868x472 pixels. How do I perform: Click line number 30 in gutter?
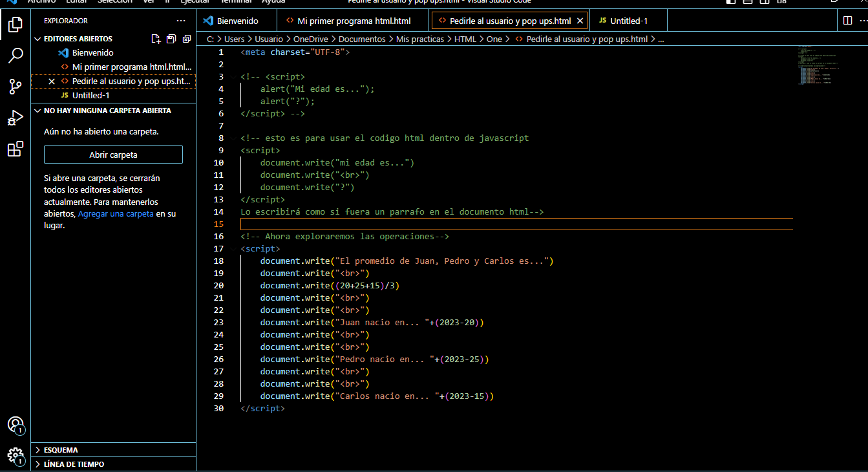click(218, 409)
